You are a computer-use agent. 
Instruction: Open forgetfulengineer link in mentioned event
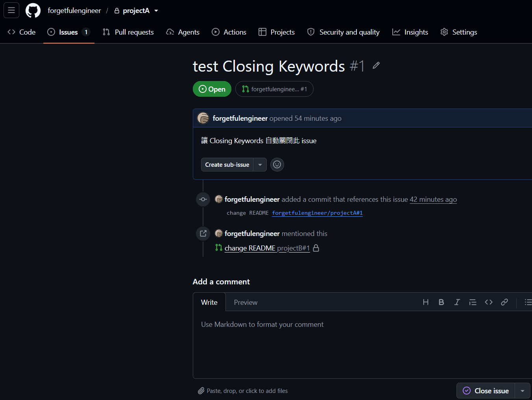(252, 234)
